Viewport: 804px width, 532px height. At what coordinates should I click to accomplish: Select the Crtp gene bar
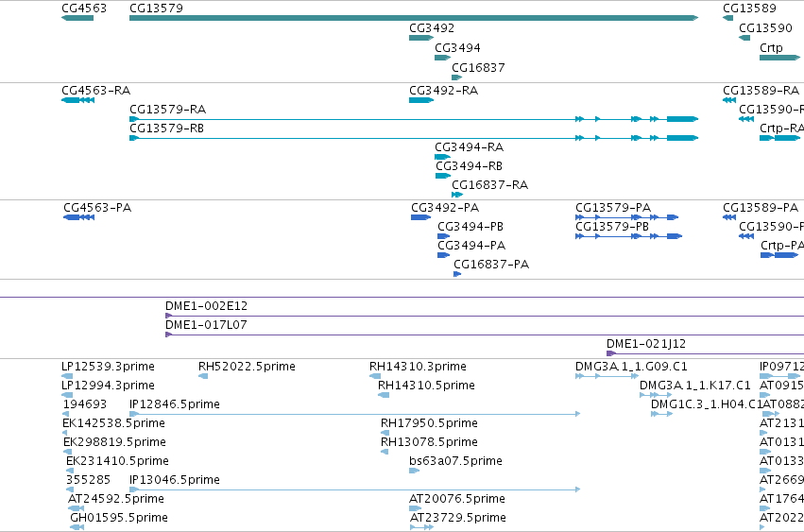pyautogui.click(x=779, y=58)
